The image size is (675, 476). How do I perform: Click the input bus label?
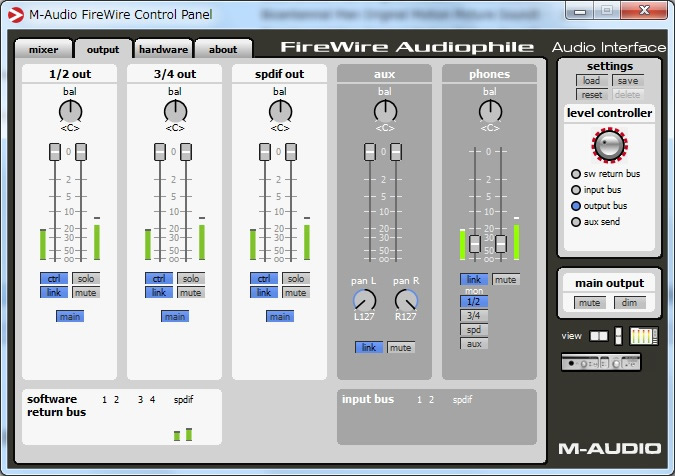click(368, 399)
